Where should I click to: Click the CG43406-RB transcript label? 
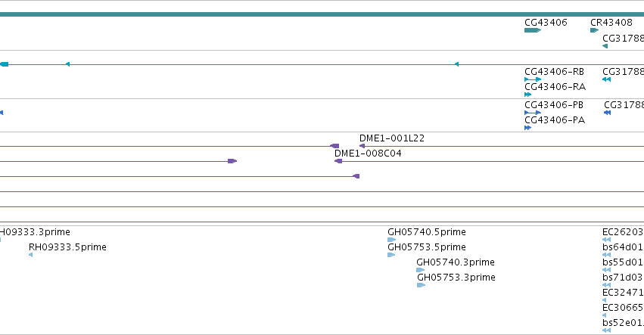554,72
